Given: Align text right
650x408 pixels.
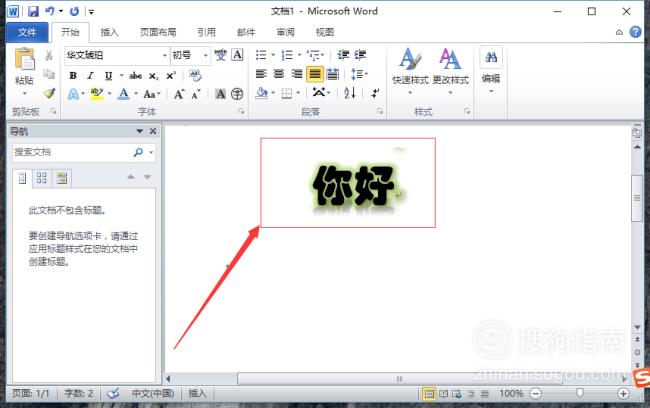Looking at the screenshot, I should coord(297,74).
